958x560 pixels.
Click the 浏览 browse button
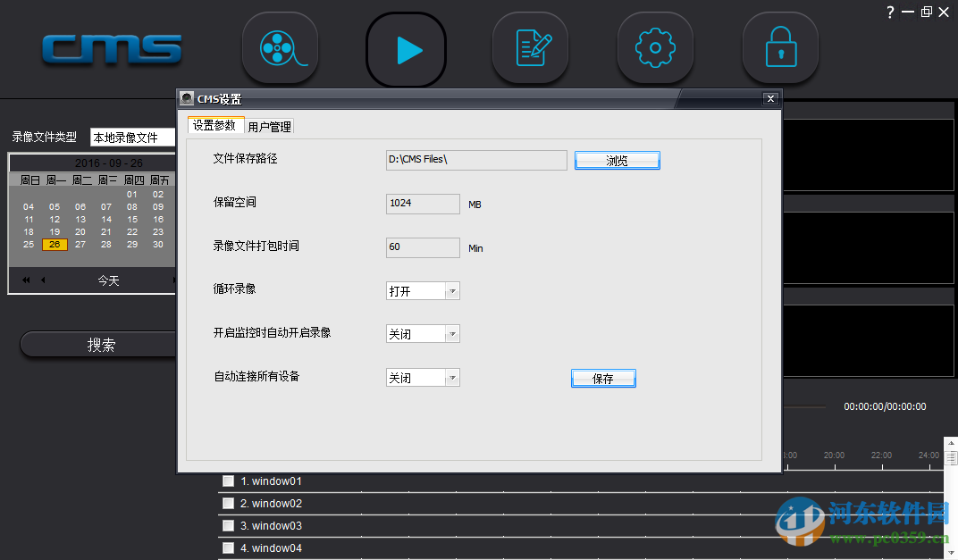[617, 160]
